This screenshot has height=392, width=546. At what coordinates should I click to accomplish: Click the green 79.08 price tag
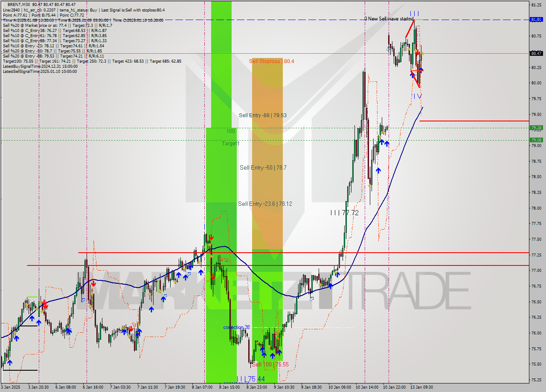coord(536,140)
